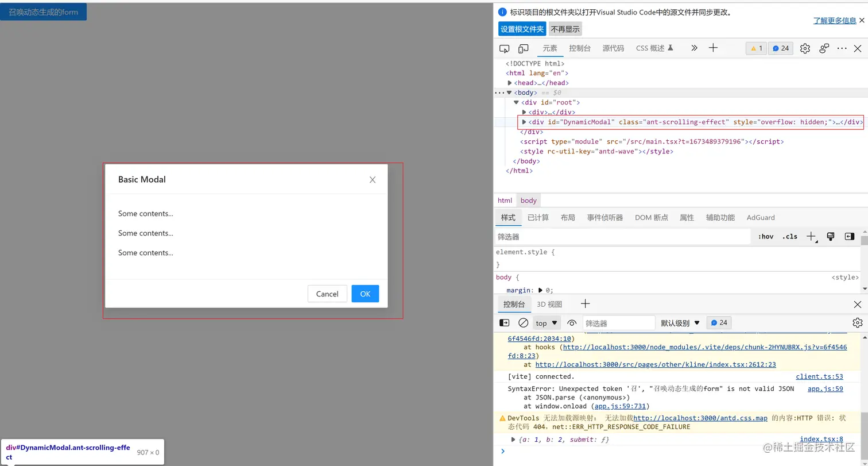The height and width of the screenshot is (466, 868).
Task: Expand the margin shorthand property
Action: 540,291
